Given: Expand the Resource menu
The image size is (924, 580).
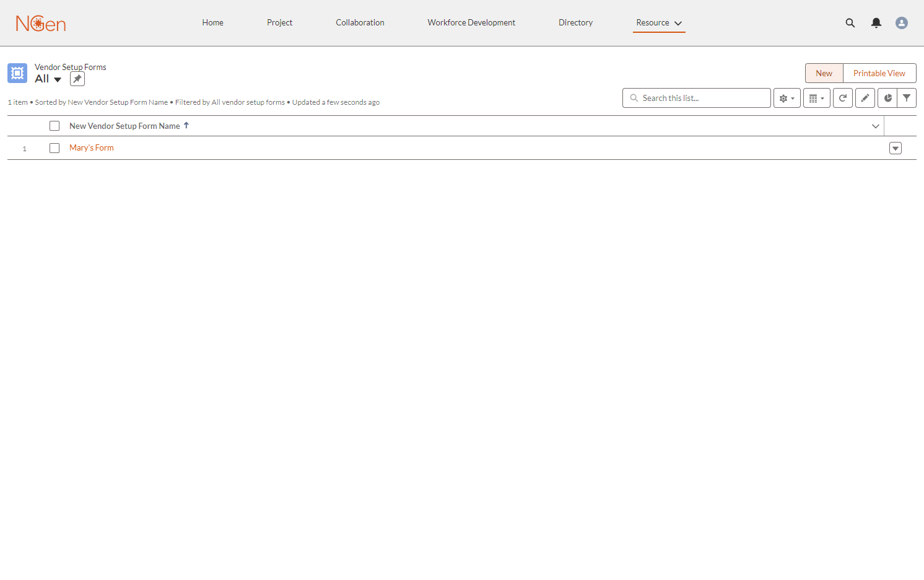Looking at the screenshot, I should [659, 23].
